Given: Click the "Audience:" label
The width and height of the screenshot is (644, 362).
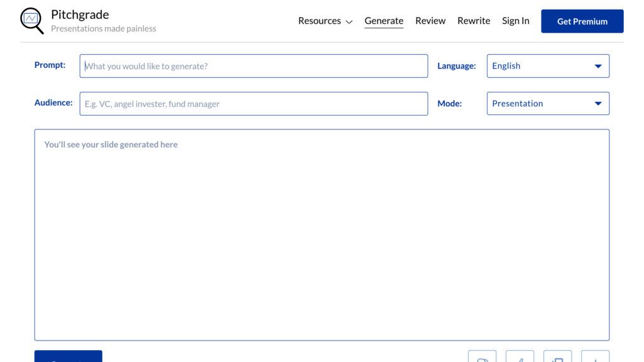Looking at the screenshot, I should [53, 102].
